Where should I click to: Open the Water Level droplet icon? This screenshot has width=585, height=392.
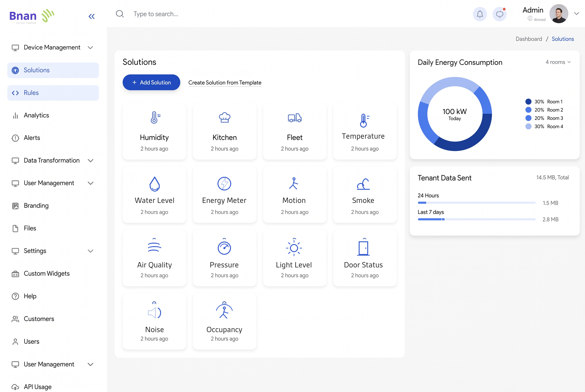(x=154, y=184)
